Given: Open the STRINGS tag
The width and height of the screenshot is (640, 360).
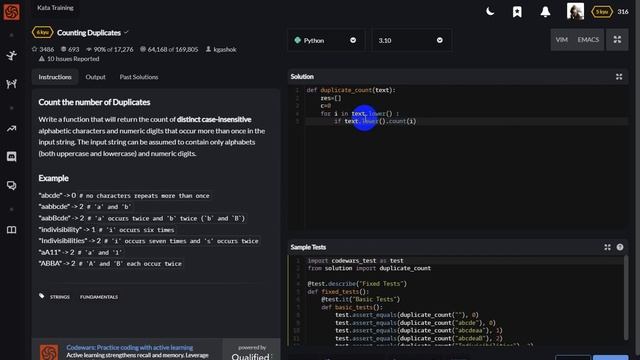Looking at the screenshot, I should 60,297.
